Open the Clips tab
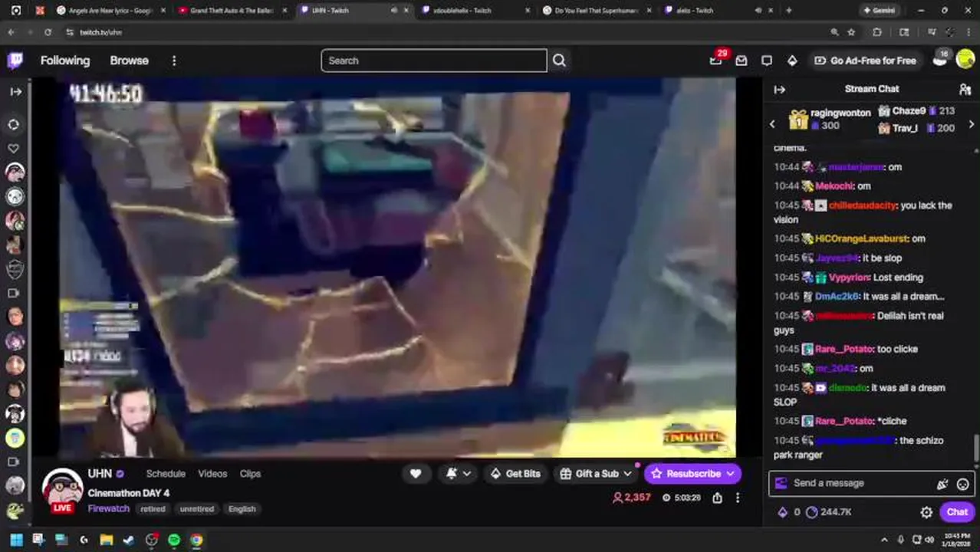Screen dimensions: 980x552 (x=250, y=474)
